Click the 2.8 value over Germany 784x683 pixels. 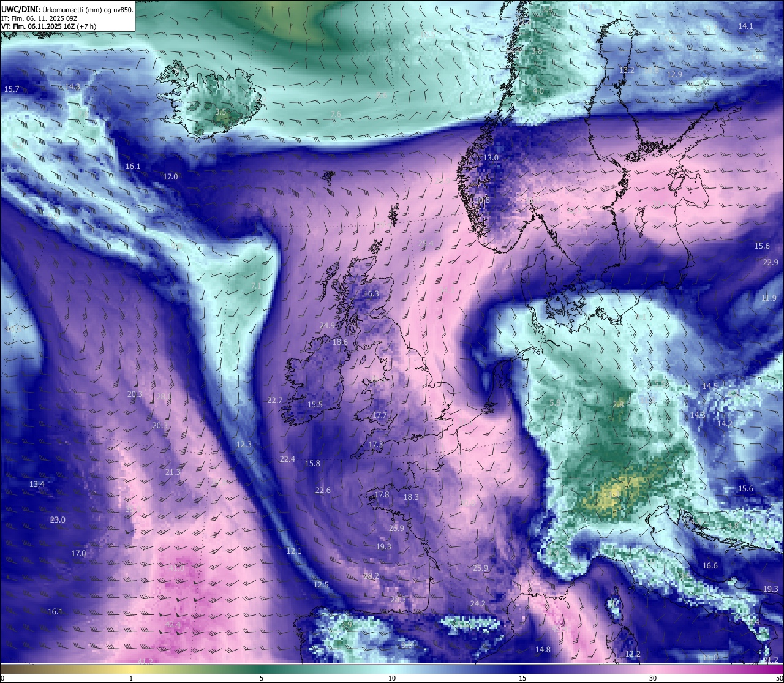pos(618,404)
